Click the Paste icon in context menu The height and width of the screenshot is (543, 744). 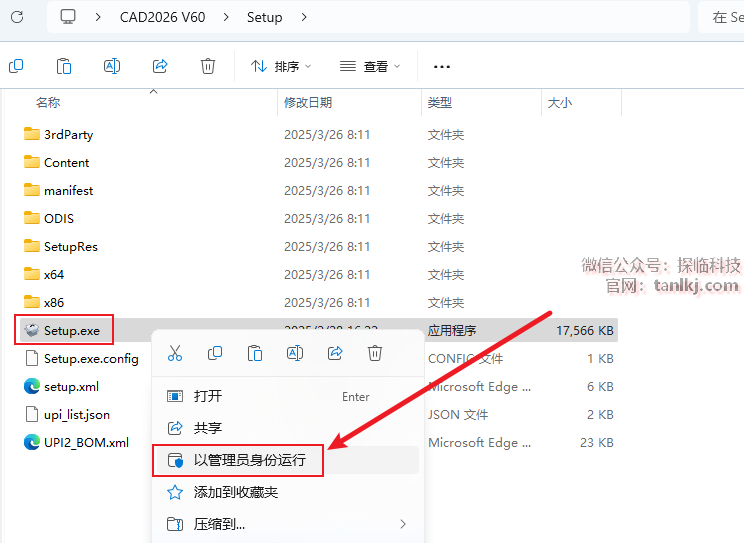click(x=255, y=353)
